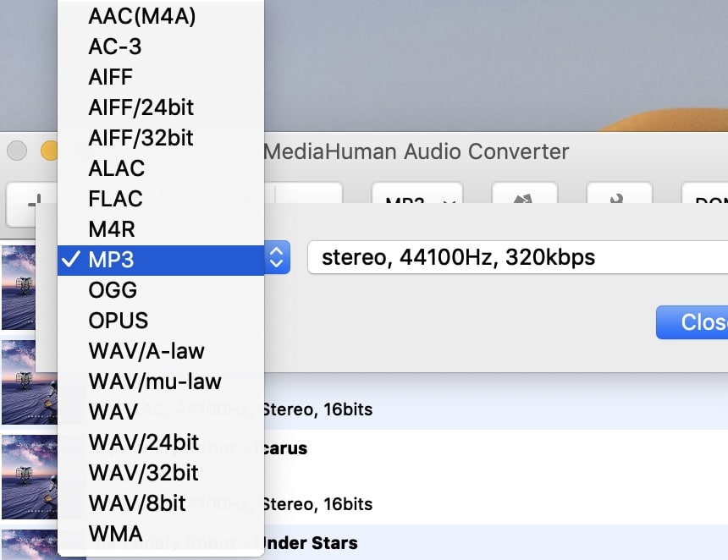Click the Icarus track album art

[x=30, y=477]
